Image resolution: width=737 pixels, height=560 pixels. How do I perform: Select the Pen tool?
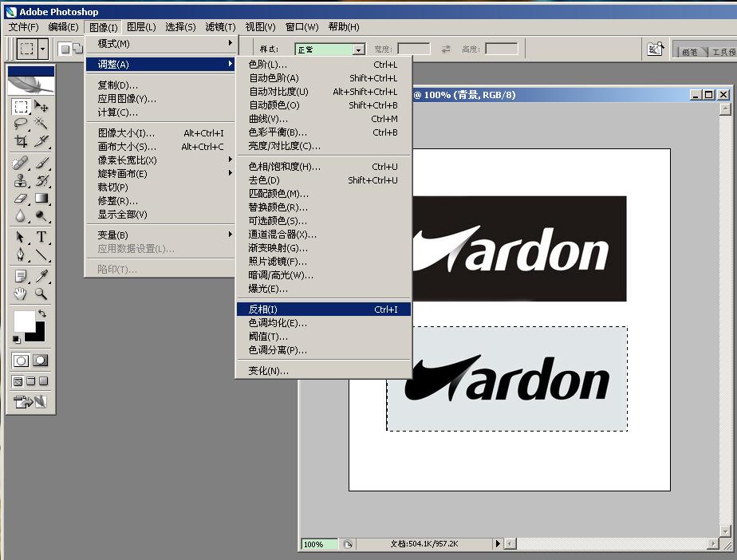[x=21, y=254]
